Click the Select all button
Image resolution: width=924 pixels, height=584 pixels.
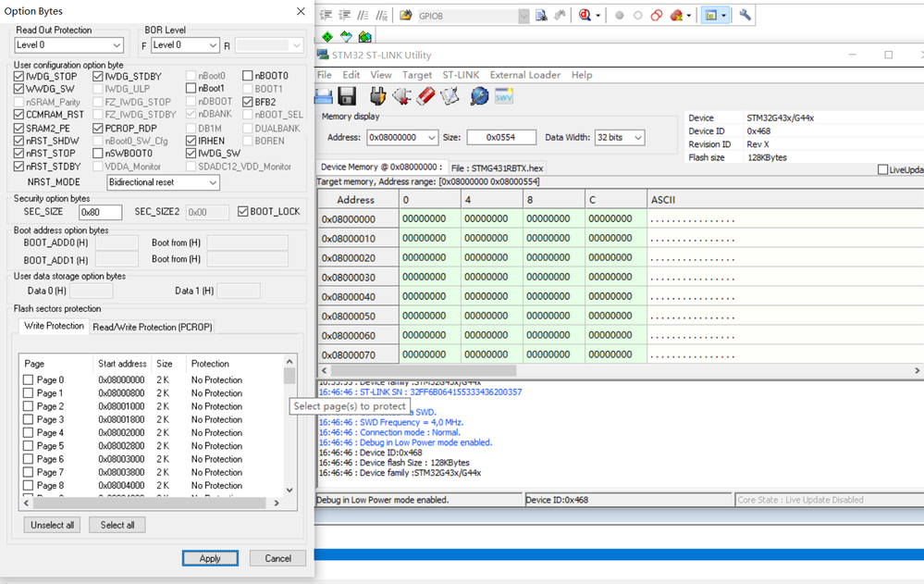117,525
